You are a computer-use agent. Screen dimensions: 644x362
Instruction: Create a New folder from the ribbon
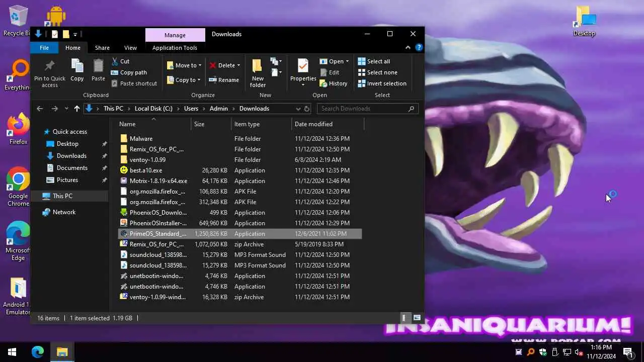click(x=258, y=73)
